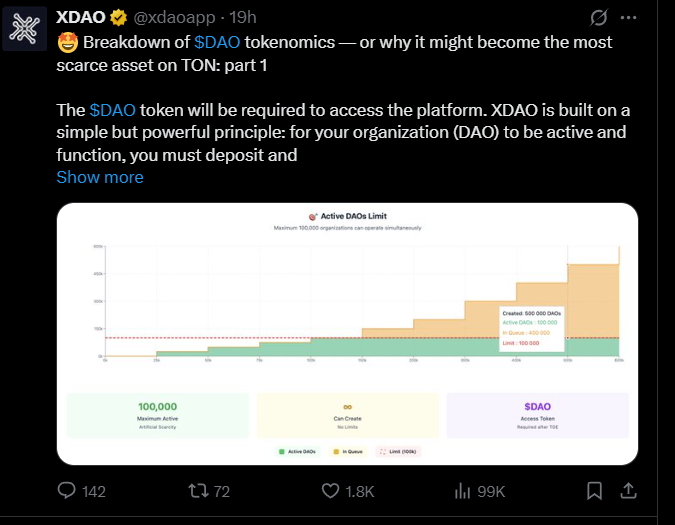The width and height of the screenshot is (675, 525).
Task: Click the 19h timestamp
Action: 243,18
